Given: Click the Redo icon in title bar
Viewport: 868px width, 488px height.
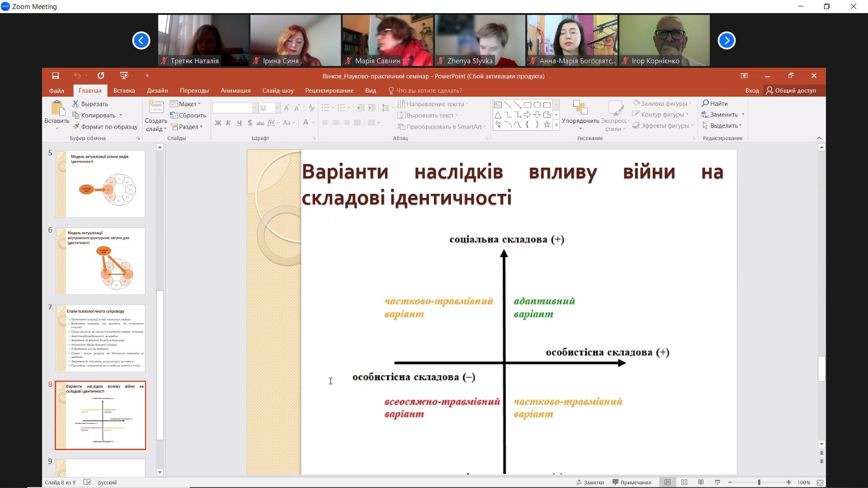Looking at the screenshot, I should 100,76.
